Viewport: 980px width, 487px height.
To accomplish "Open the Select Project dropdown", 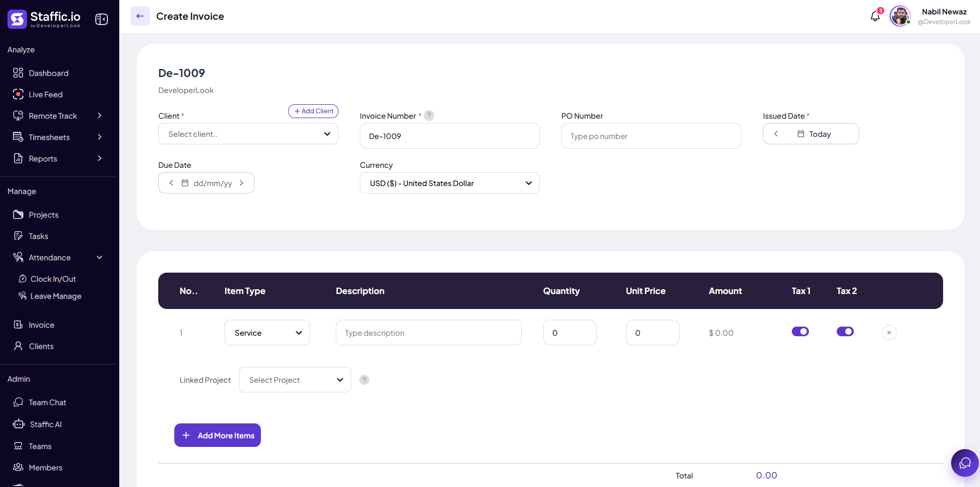I will click(x=295, y=380).
